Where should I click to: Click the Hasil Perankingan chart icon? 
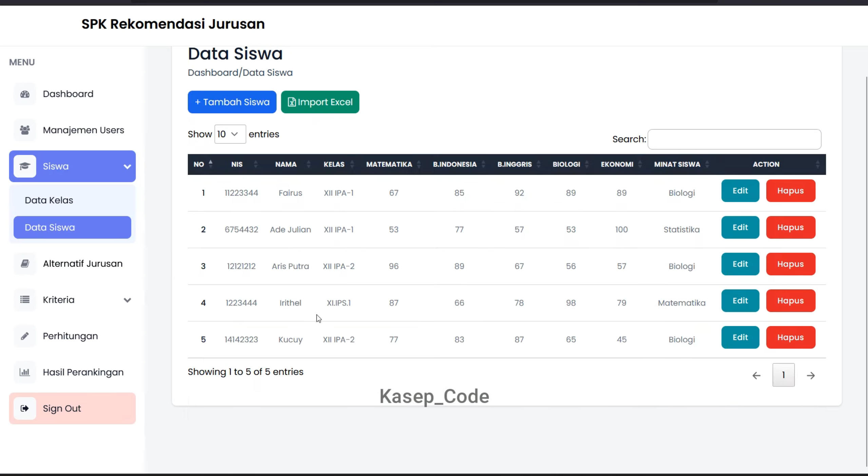(25, 372)
